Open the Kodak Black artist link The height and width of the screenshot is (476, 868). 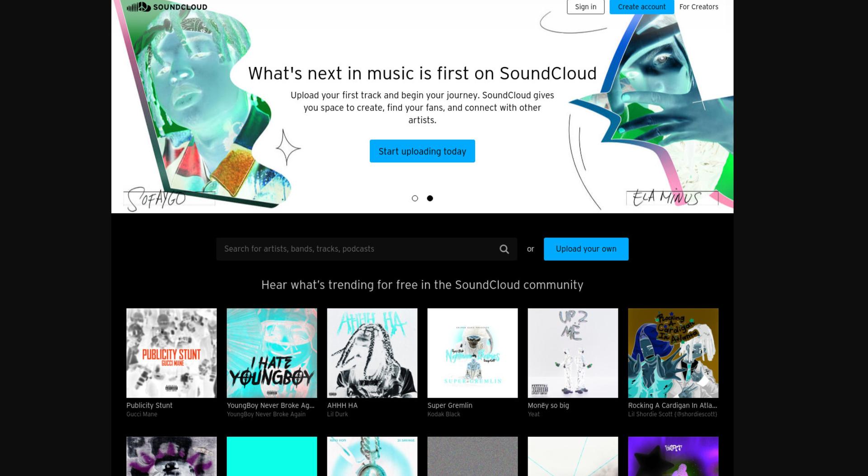[444, 414]
